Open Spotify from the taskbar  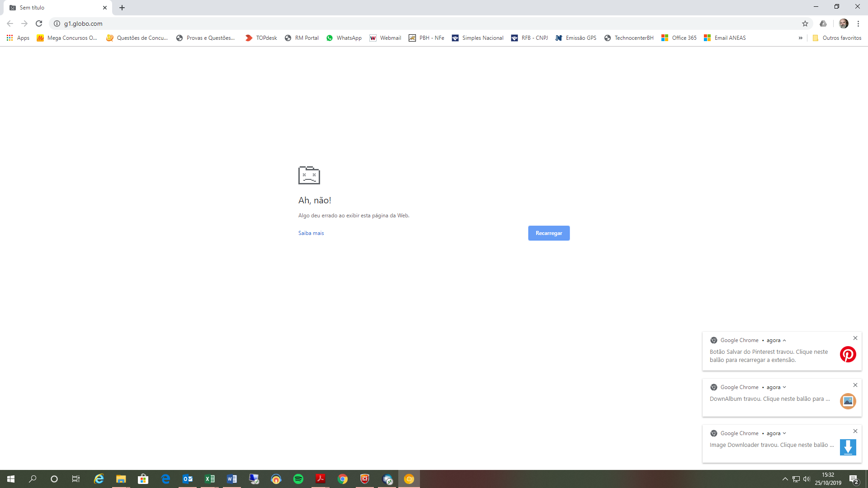pyautogui.click(x=298, y=479)
